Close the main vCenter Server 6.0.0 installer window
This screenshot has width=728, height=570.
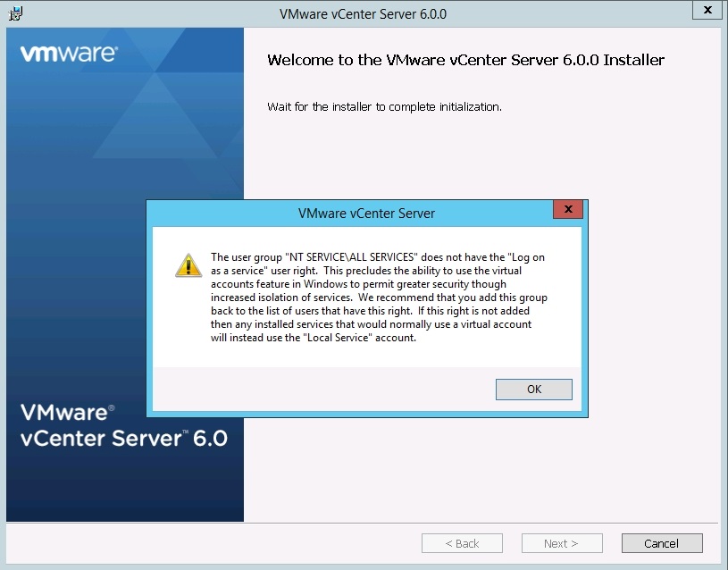(x=707, y=11)
